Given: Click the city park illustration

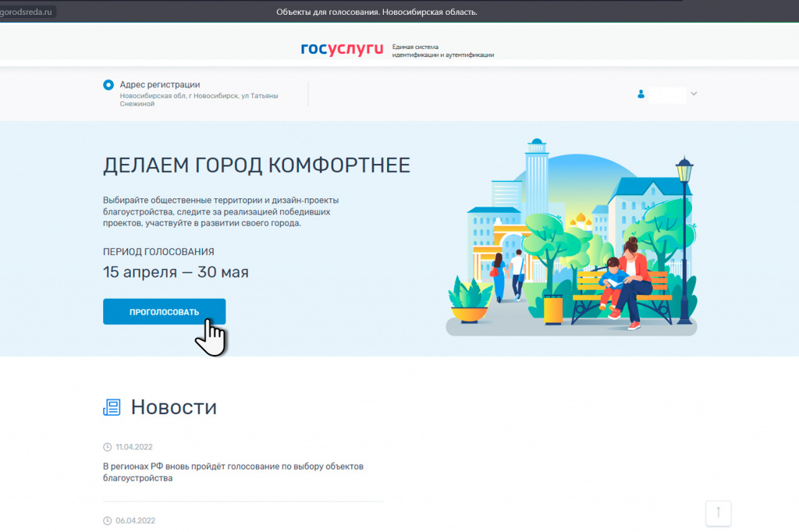Looking at the screenshot, I should click(x=571, y=238).
